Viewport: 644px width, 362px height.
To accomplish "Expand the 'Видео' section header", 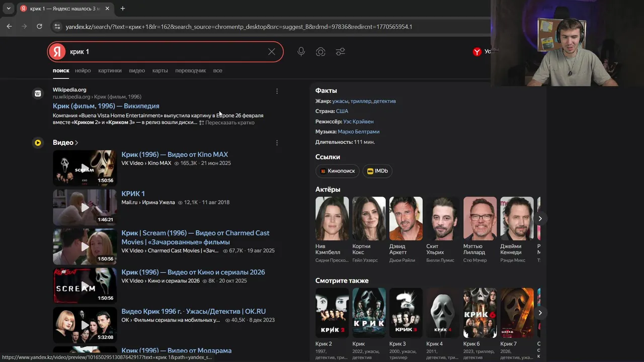I will [x=65, y=143].
